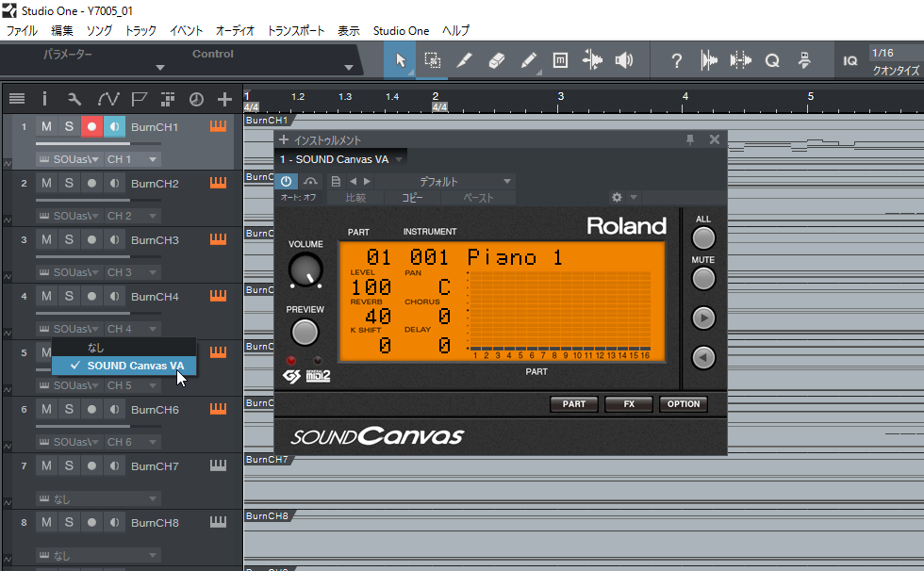Click the keyboard instrument icon on BurnCH7
Viewport: 924px width, 571px height.
pyautogui.click(x=218, y=465)
